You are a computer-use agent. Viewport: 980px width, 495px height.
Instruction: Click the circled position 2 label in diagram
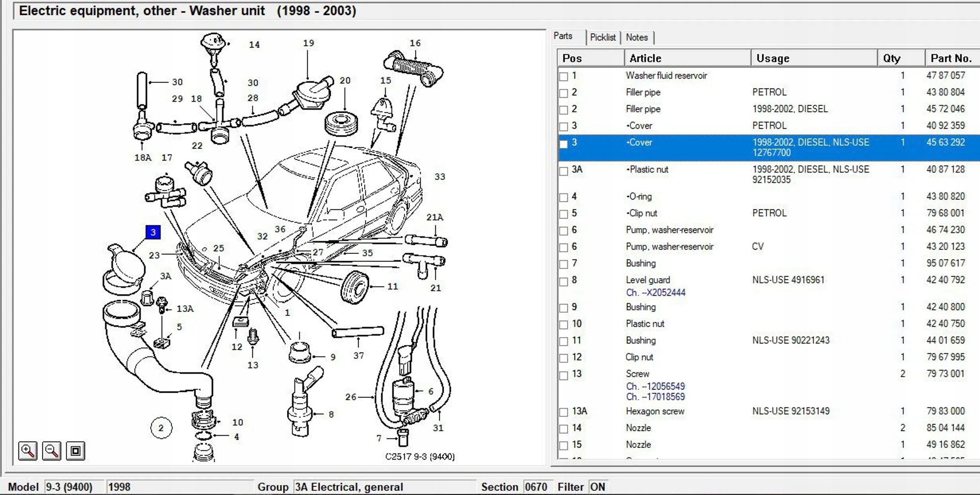tap(161, 428)
